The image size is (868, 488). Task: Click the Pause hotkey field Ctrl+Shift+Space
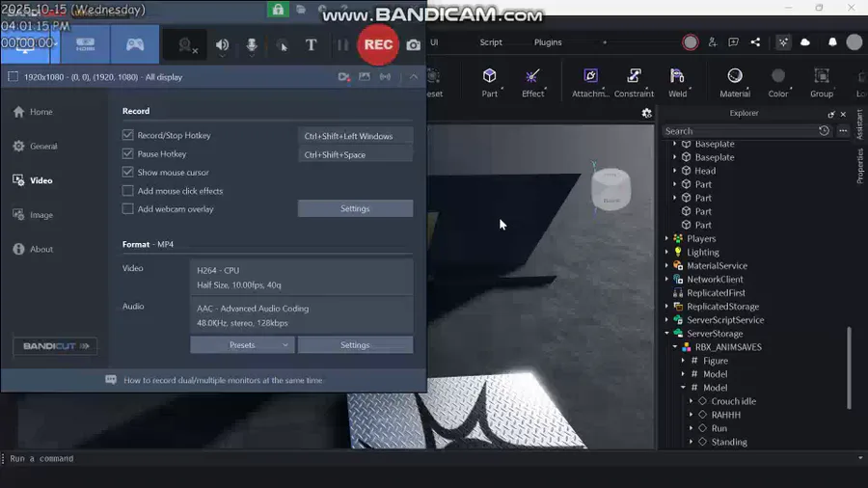[x=355, y=154]
